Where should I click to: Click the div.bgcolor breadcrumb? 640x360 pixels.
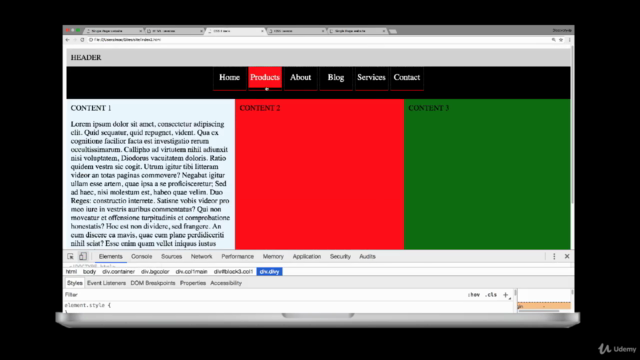pyautogui.click(x=155, y=271)
